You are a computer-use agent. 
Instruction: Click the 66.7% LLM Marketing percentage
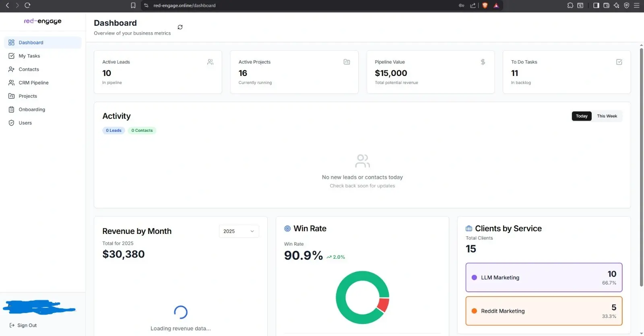click(x=609, y=283)
